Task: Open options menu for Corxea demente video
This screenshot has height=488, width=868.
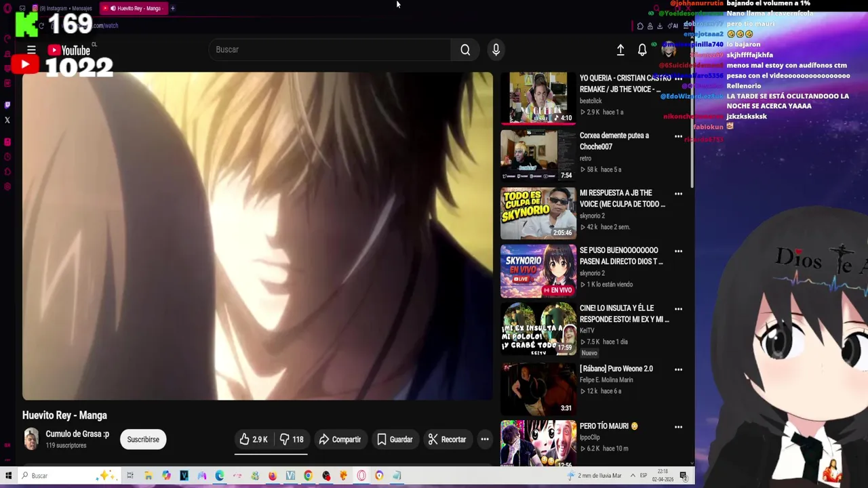Action: [x=678, y=136]
